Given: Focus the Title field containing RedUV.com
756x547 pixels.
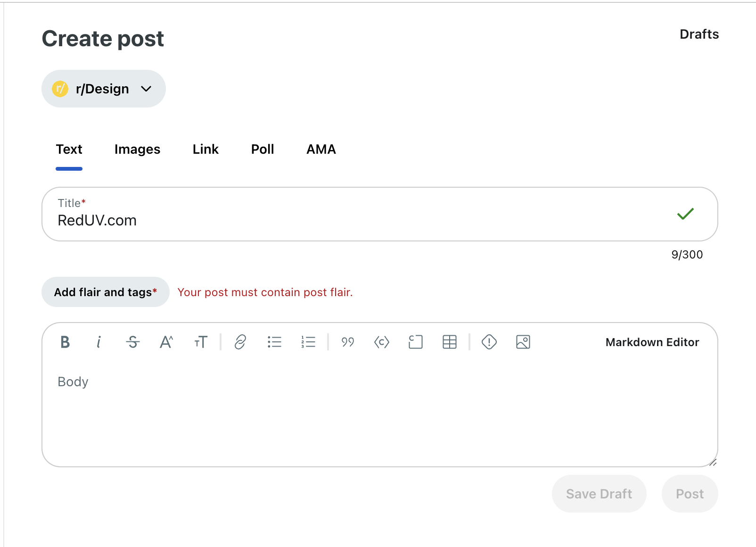Looking at the screenshot, I should [x=380, y=214].
